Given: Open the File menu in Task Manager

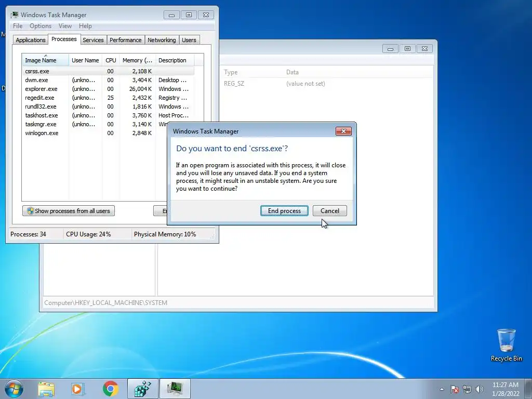Looking at the screenshot, I should coord(18,26).
